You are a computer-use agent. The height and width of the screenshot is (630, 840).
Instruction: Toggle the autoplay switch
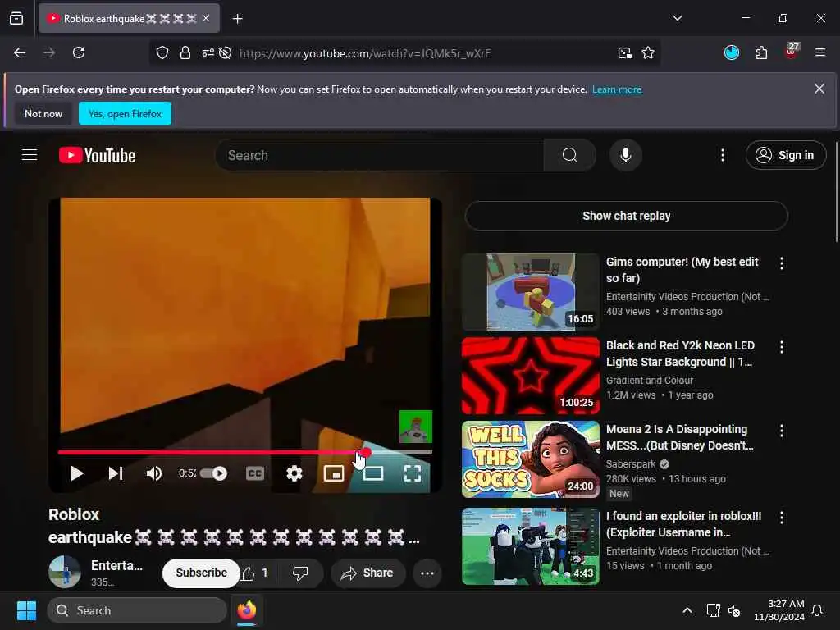(213, 473)
